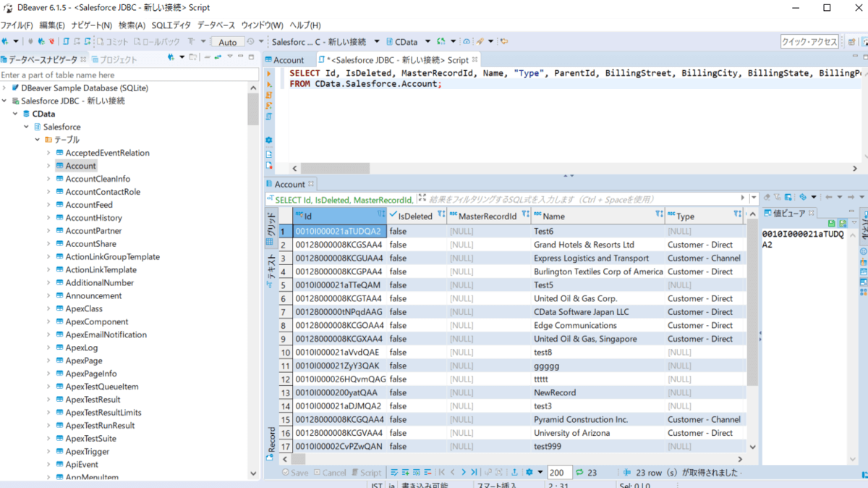The width and height of the screenshot is (868, 488).
Task: Expand the AccountContactRole table node
Action: coord(49,192)
